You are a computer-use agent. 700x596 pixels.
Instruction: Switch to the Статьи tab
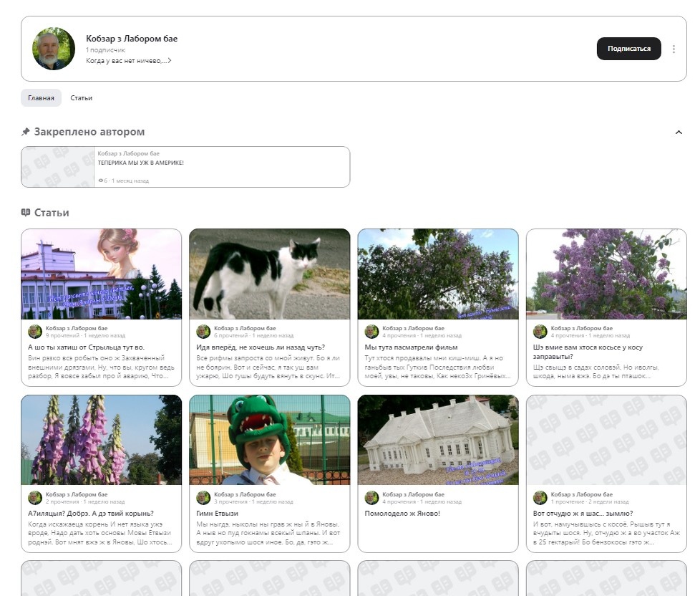[82, 98]
